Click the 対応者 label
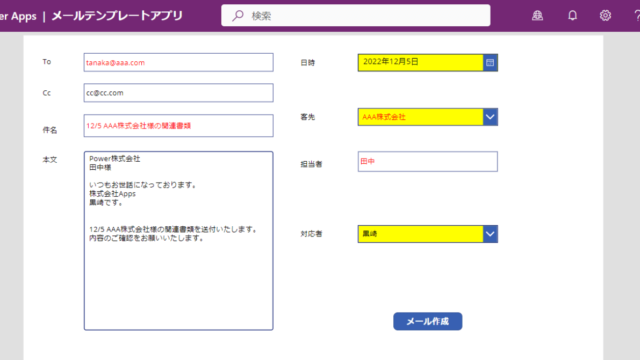The image size is (640, 360). point(311,234)
